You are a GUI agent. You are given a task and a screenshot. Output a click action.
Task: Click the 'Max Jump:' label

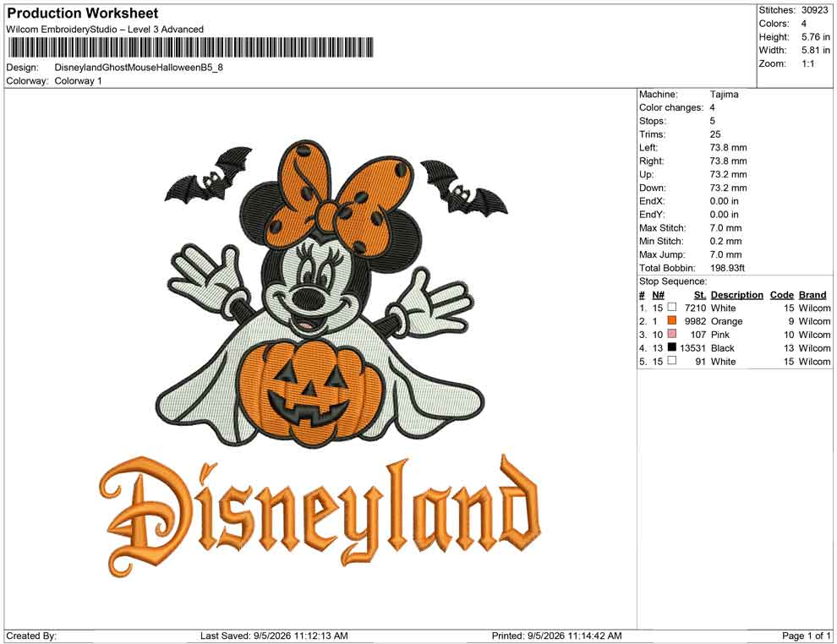(662, 254)
